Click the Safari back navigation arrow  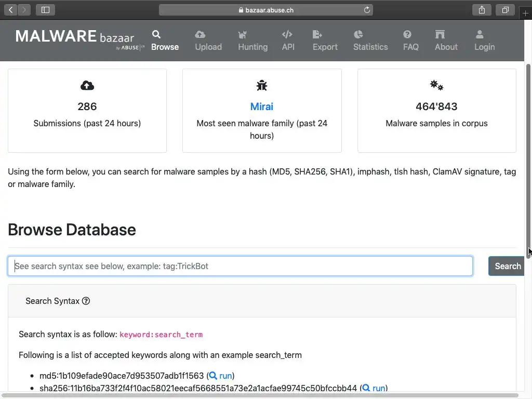pos(11,10)
